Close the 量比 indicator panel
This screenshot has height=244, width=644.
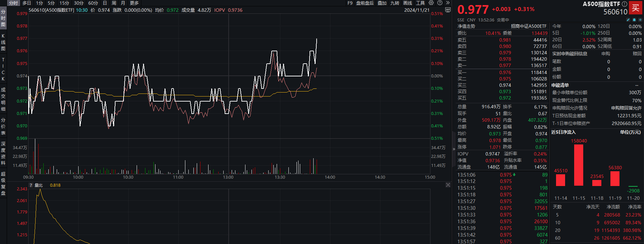click(448, 185)
